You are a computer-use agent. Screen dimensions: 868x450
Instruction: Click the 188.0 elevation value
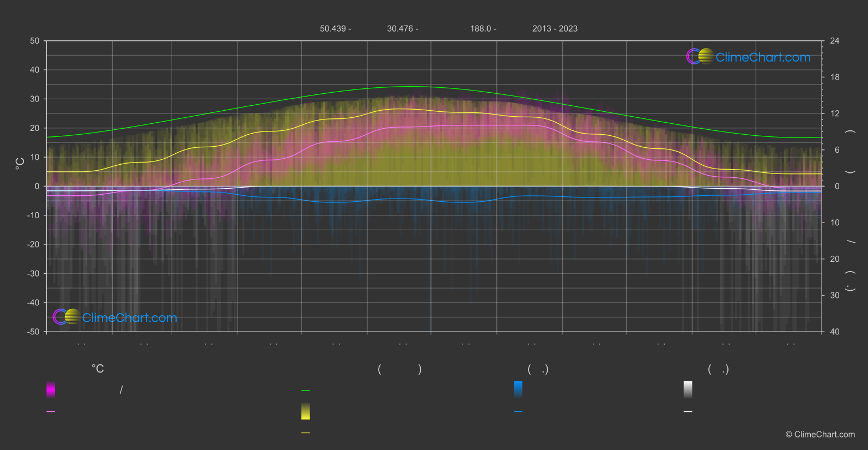pyautogui.click(x=483, y=29)
